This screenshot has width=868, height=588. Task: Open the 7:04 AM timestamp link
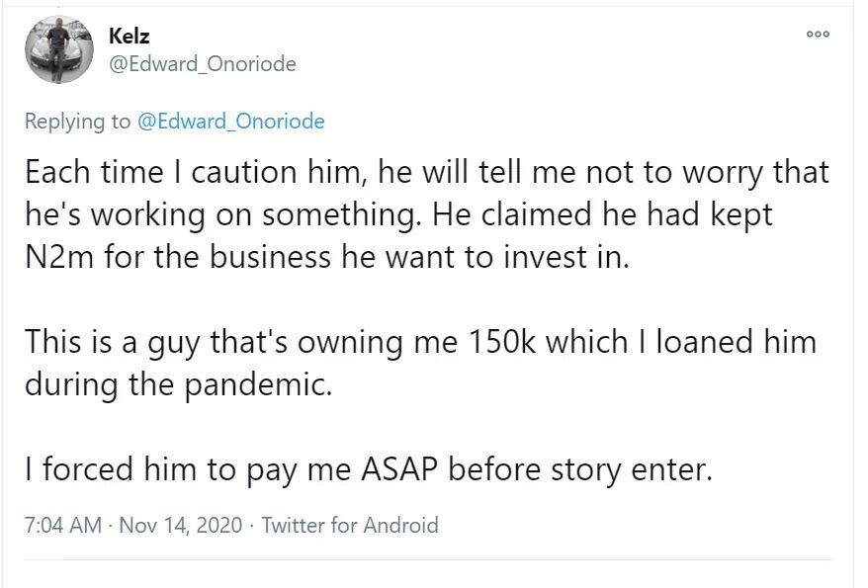(x=62, y=525)
